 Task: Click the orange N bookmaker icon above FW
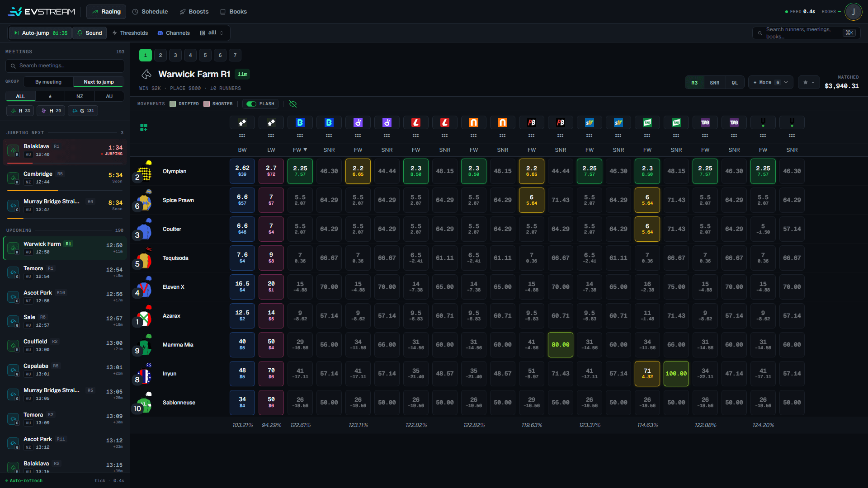click(474, 122)
